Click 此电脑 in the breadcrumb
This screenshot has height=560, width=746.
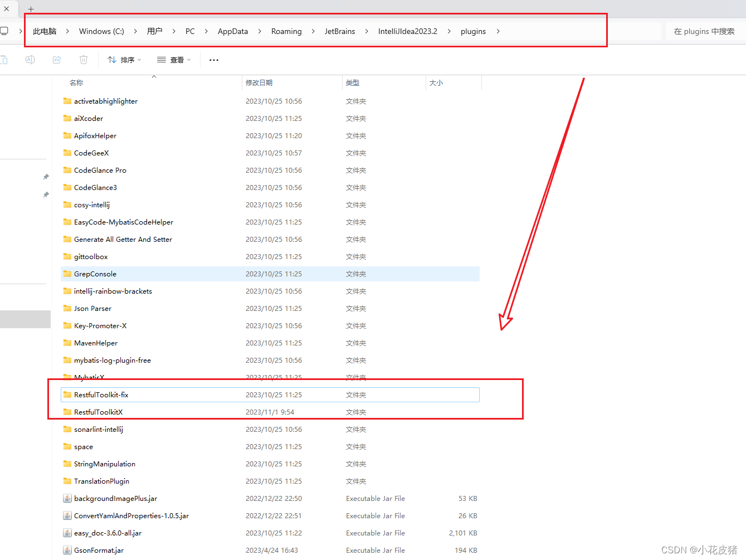[45, 31]
